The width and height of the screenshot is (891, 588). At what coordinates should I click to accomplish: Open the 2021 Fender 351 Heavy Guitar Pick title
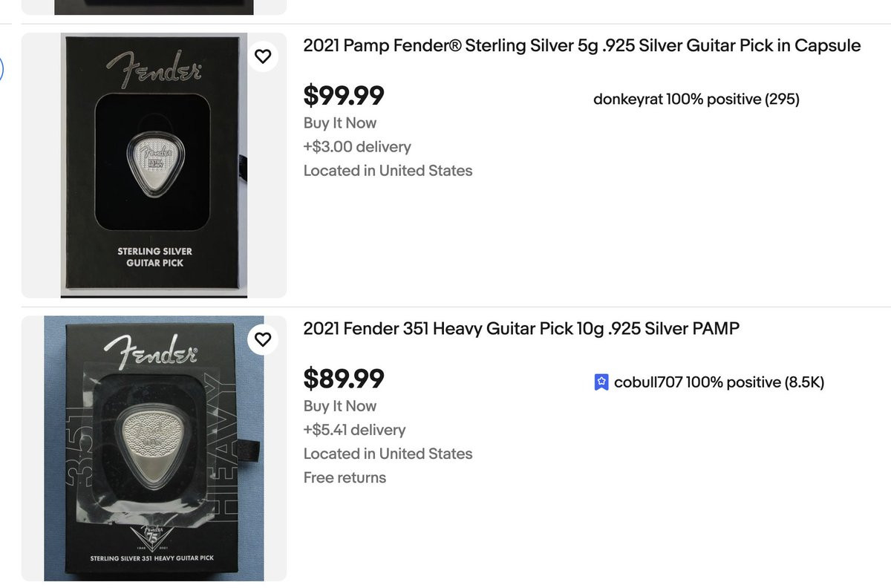pos(520,328)
